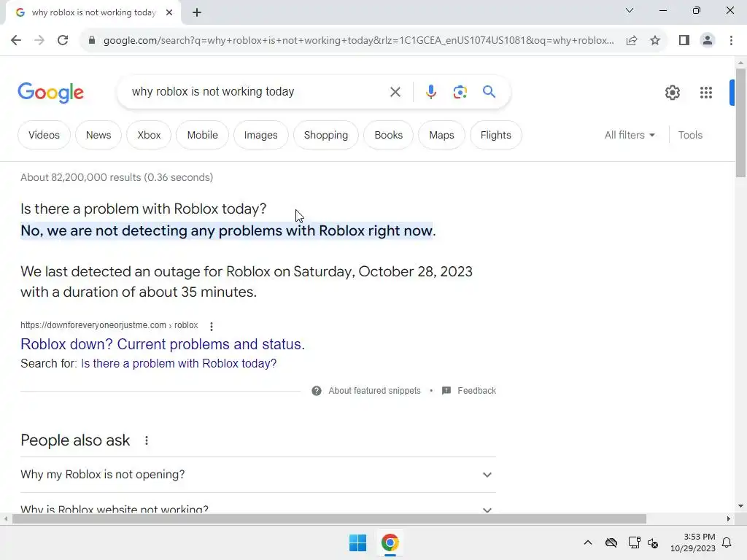Show hidden system tray icons
Viewport: 747px width, 560px height.
click(x=588, y=542)
